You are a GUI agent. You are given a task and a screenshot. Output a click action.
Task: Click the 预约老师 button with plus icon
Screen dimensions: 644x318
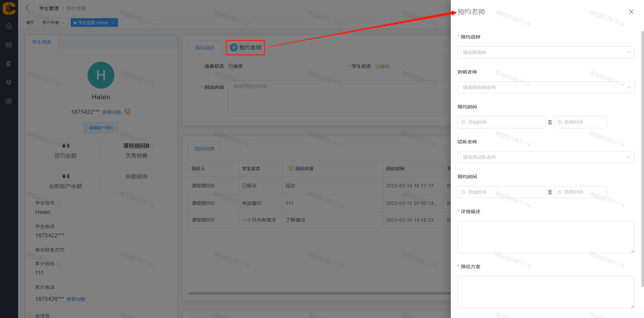(x=246, y=48)
